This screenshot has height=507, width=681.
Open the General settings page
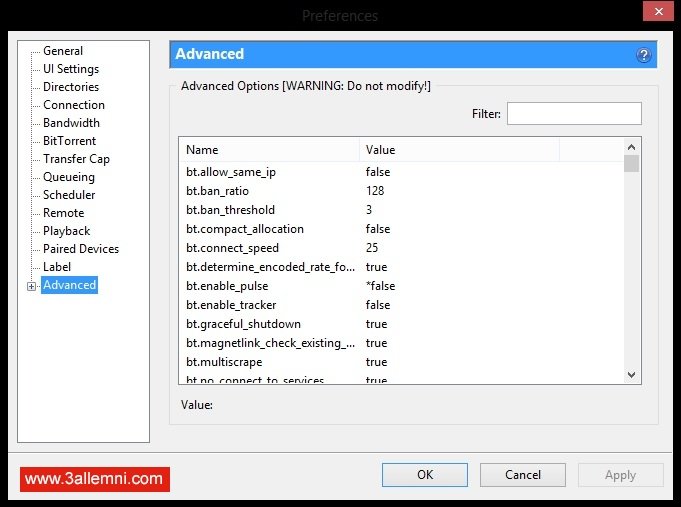tap(63, 51)
